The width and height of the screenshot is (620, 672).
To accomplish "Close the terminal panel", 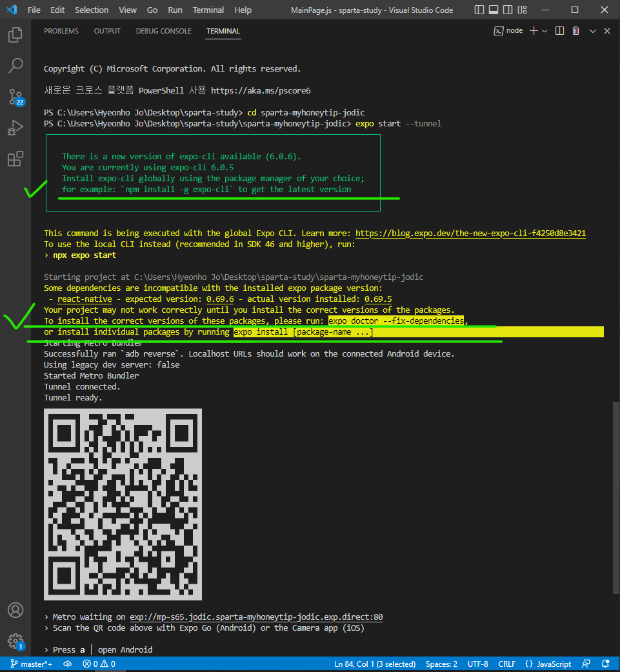I will click(x=607, y=31).
